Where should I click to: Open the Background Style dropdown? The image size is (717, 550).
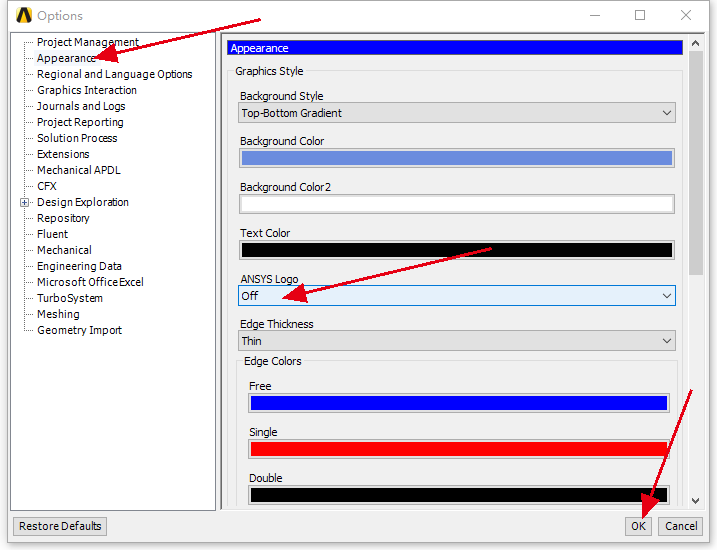tap(457, 113)
